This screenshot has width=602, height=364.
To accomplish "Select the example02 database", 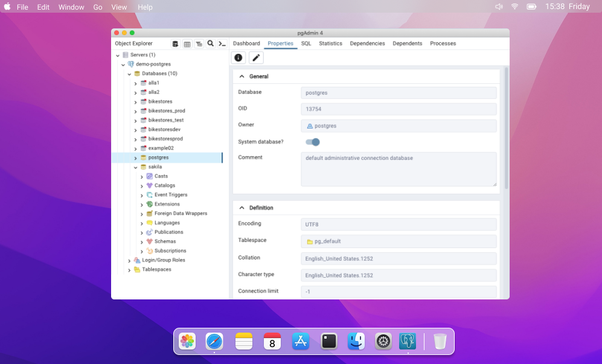I will [x=161, y=148].
